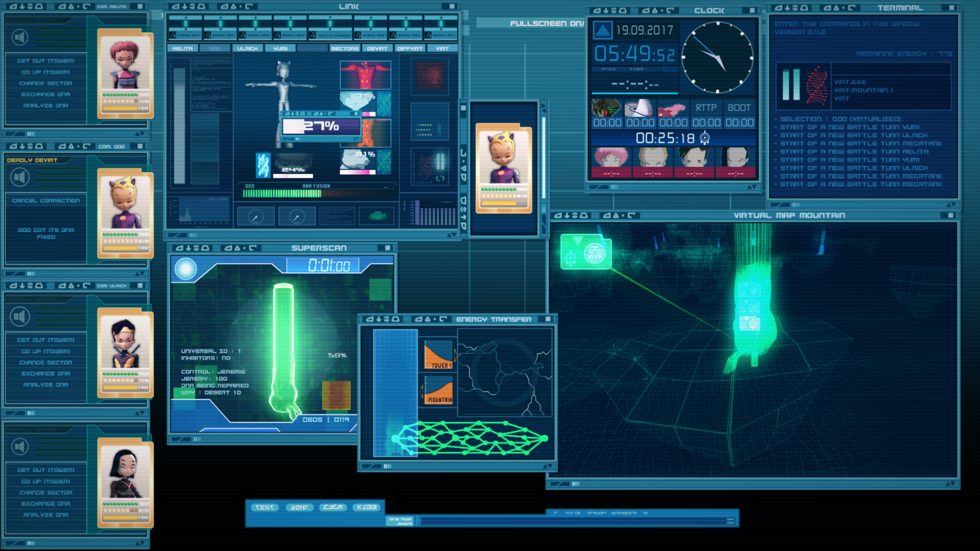Click GET OUT (TOWER) in Com Aelita
The width and height of the screenshot is (980, 551).
pos(46,61)
